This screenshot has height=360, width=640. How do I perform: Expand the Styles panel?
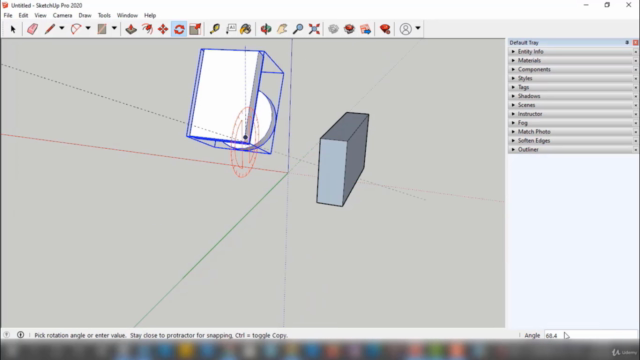click(573, 78)
